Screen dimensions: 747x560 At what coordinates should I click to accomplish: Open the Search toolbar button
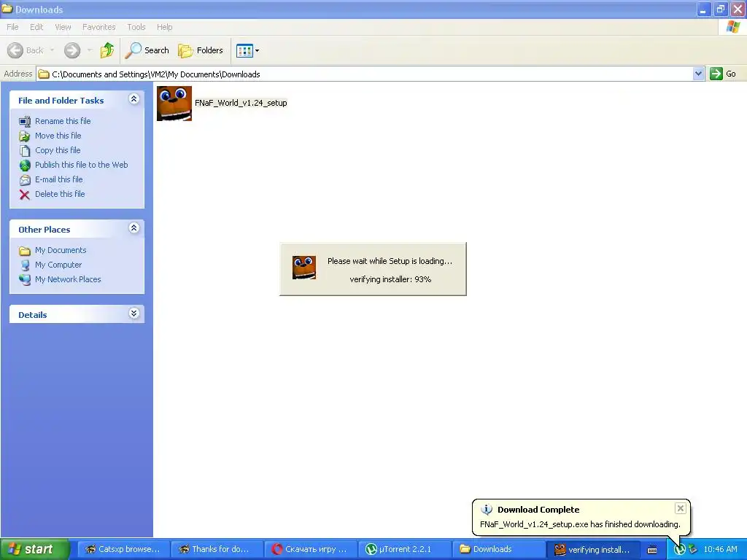click(x=147, y=50)
